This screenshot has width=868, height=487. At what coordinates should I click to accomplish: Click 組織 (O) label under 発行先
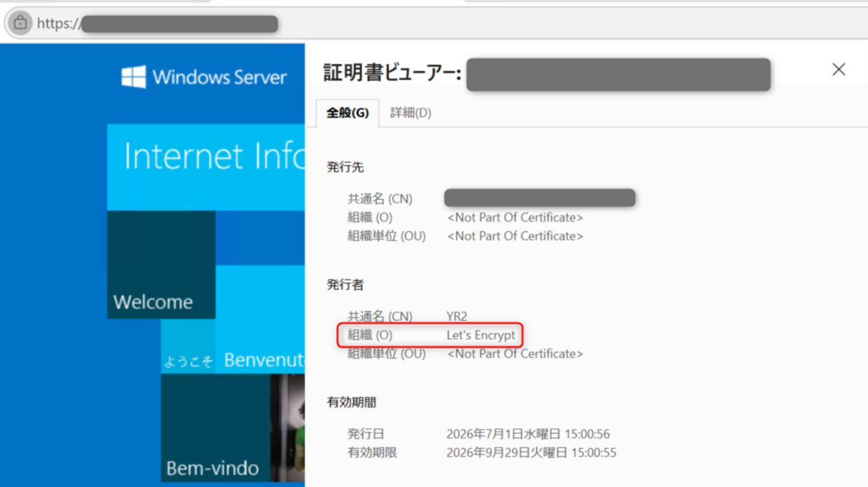point(370,217)
